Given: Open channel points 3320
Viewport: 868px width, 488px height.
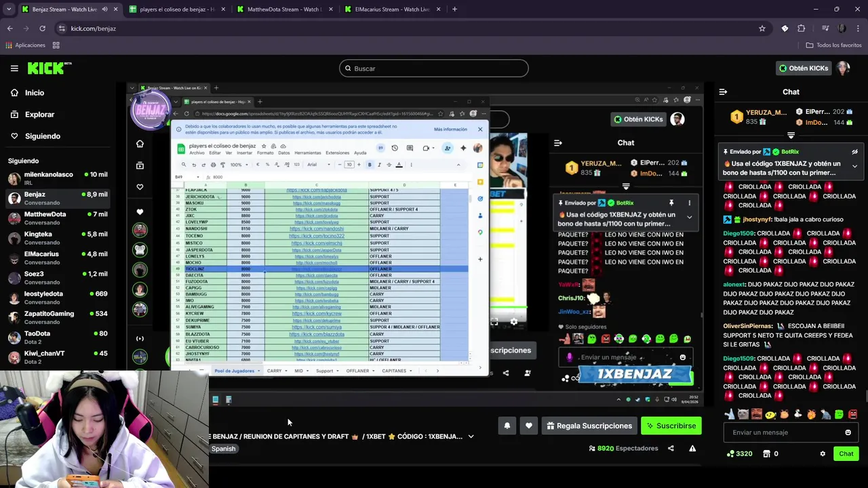Looking at the screenshot, I should pos(739,453).
